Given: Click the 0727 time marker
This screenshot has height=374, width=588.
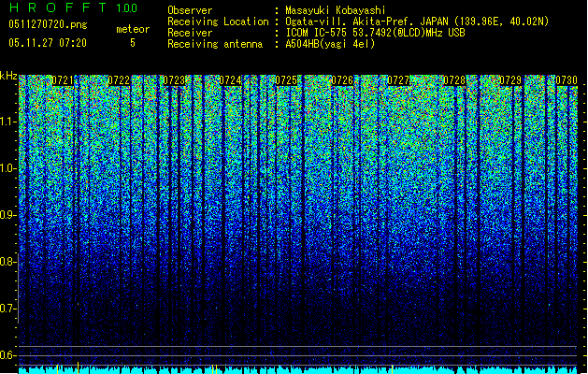Looking at the screenshot, I should 398,80.
